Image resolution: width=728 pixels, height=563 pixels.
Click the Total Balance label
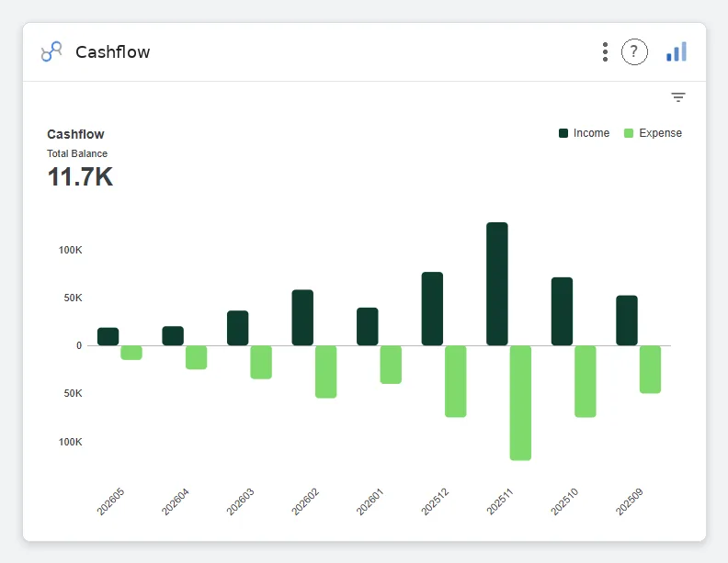point(77,153)
